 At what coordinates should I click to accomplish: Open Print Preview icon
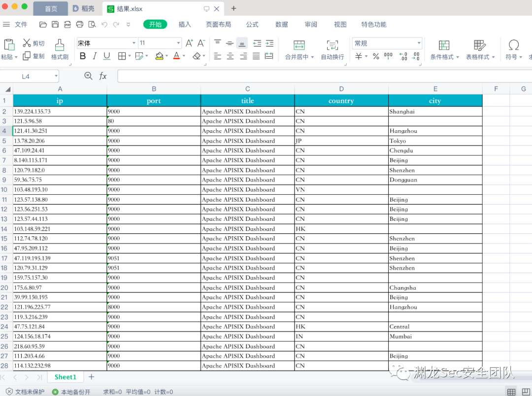pos(92,25)
